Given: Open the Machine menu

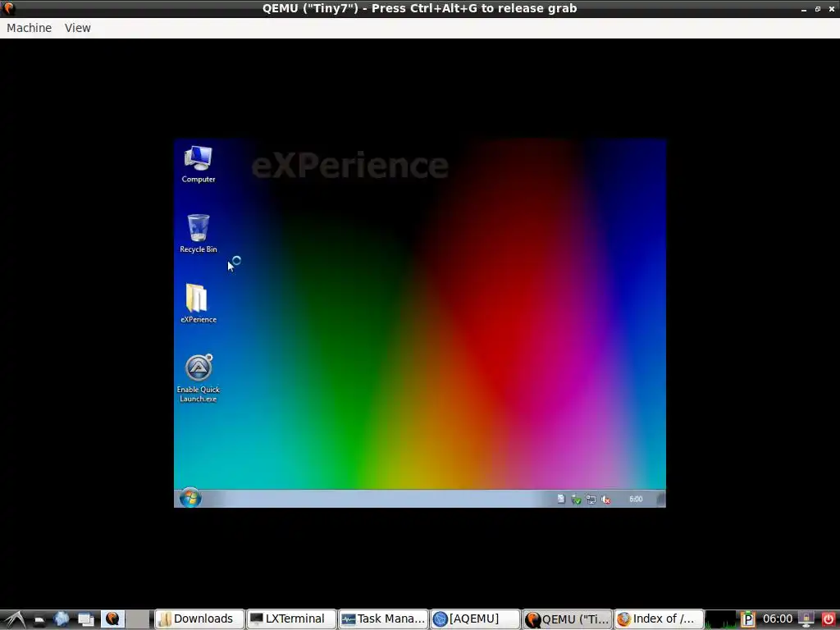Looking at the screenshot, I should tap(30, 28).
